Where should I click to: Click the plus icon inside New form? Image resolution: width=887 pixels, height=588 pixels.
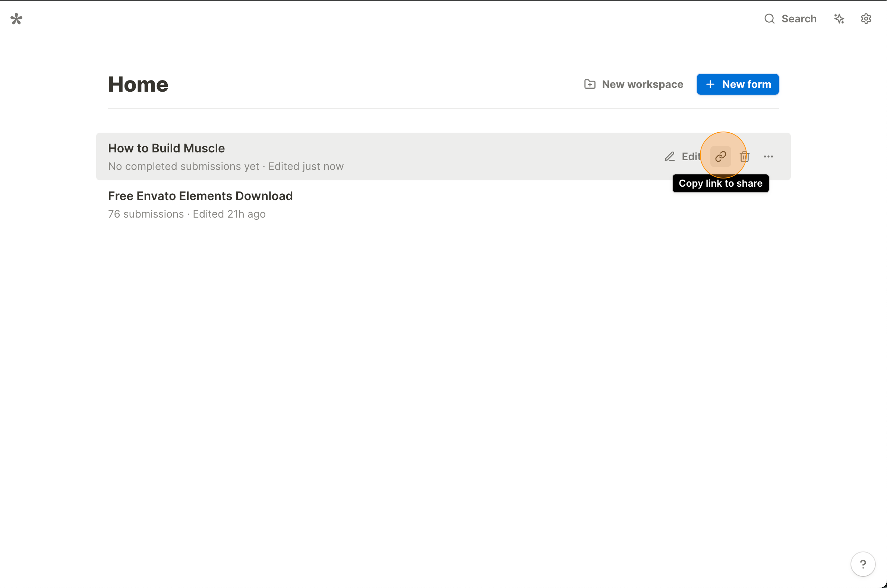pyautogui.click(x=710, y=84)
